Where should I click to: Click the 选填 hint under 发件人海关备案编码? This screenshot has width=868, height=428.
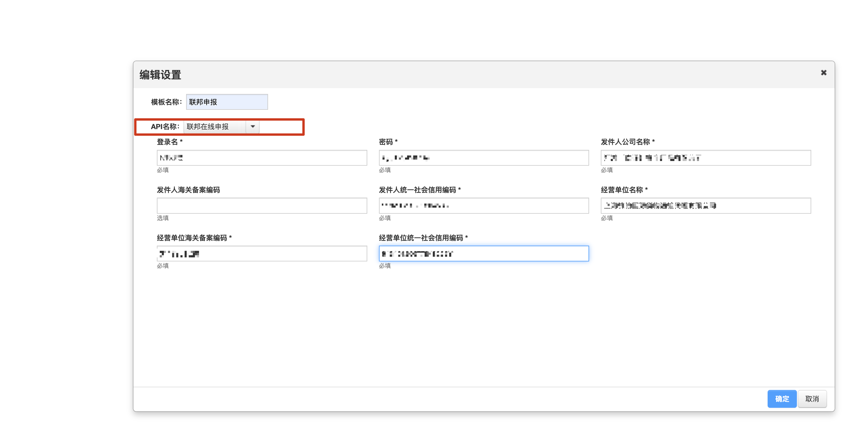point(163,218)
